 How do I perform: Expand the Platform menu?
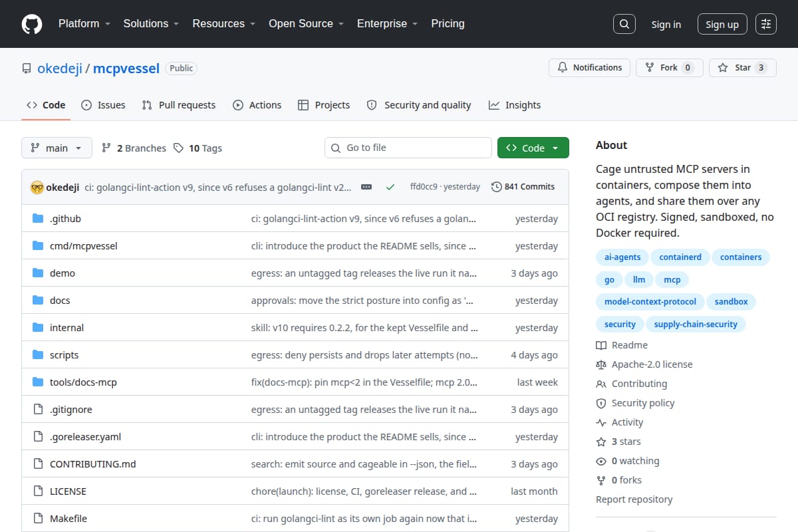85,23
